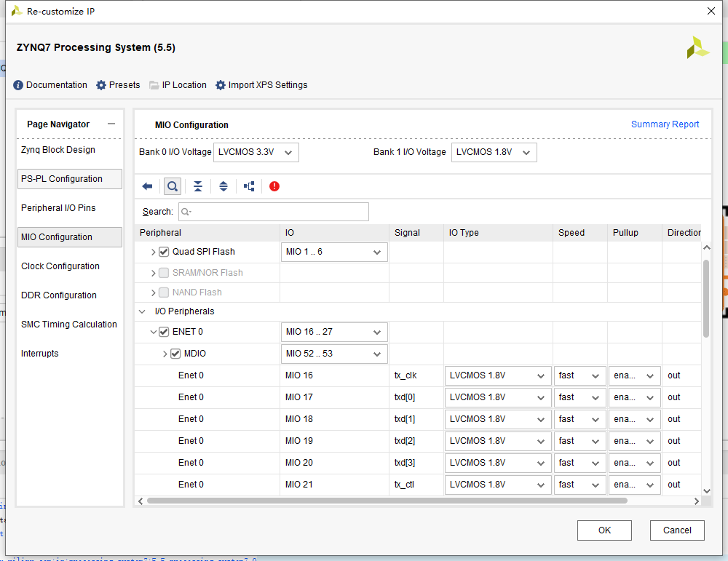This screenshot has width=728, height=561.
Task: Open Bank 0 I/O Voltage dropdown
Action: 256,152
